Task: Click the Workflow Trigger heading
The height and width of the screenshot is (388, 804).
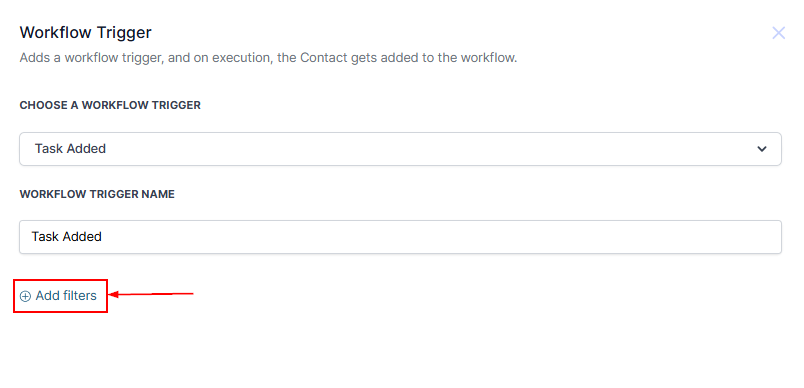Action: (86, 33)
